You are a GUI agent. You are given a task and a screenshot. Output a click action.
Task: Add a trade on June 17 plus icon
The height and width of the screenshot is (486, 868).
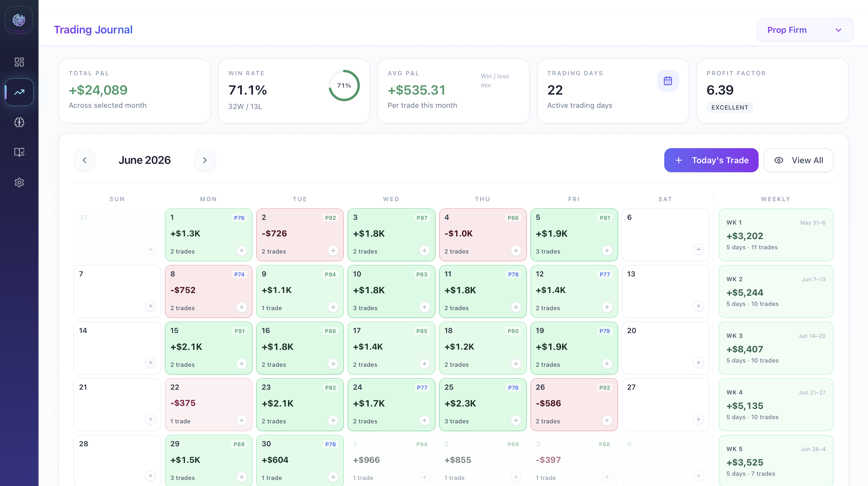[424, 363]
